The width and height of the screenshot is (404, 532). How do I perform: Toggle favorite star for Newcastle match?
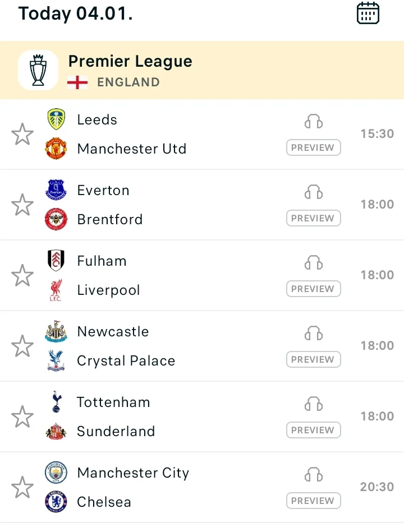point(22,346)
